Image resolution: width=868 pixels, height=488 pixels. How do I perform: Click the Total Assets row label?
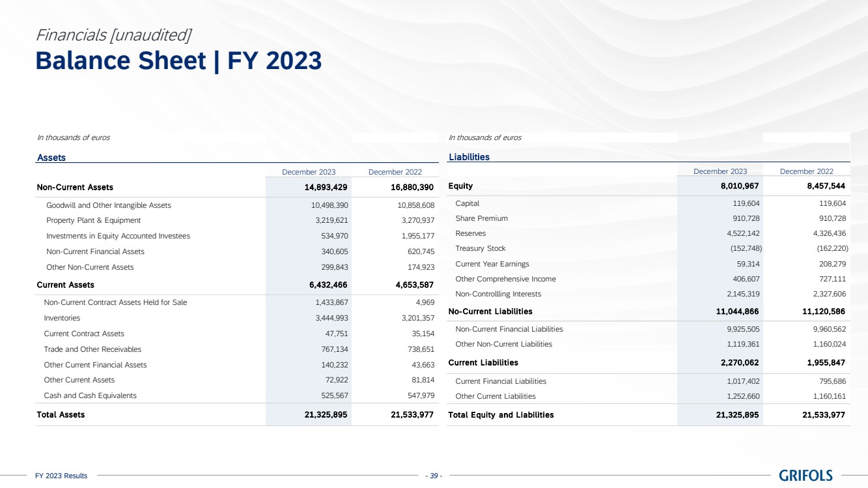tap(61, 414)
